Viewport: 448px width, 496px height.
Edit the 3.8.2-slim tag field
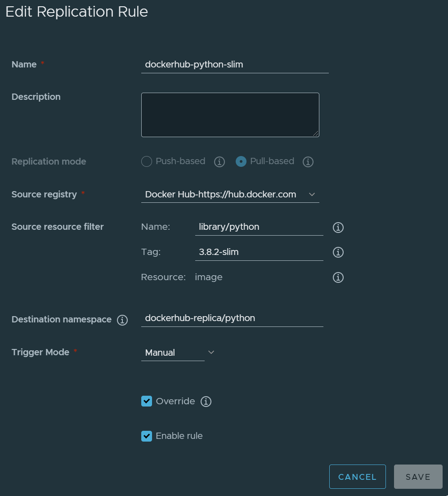[x=259, y=252]
